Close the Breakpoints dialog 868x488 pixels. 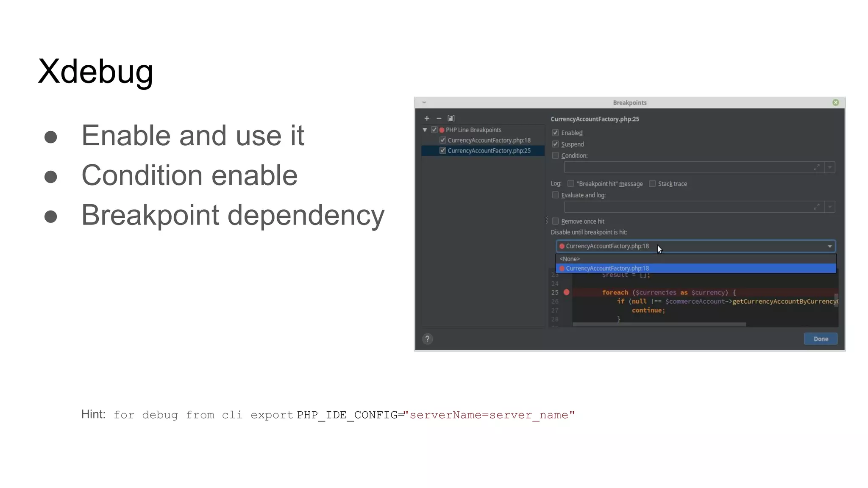tap(835, 103)
